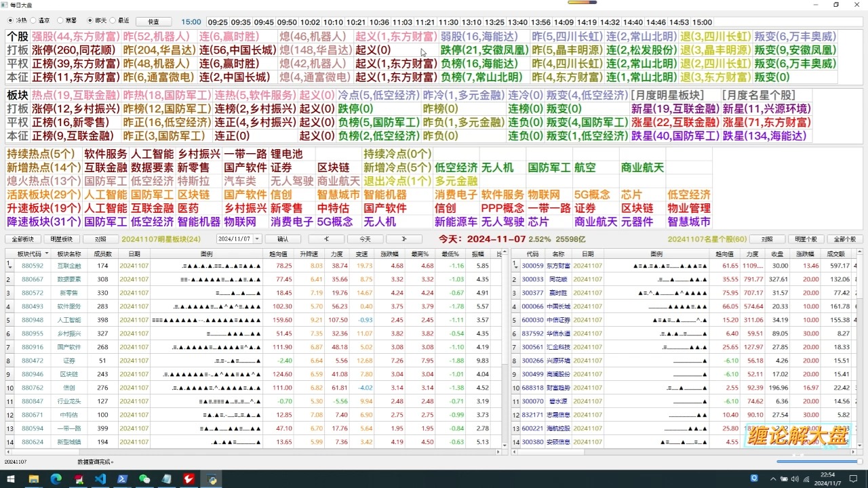
Task: Select the 最近 radio button
Action: click(x=119, y=21)
